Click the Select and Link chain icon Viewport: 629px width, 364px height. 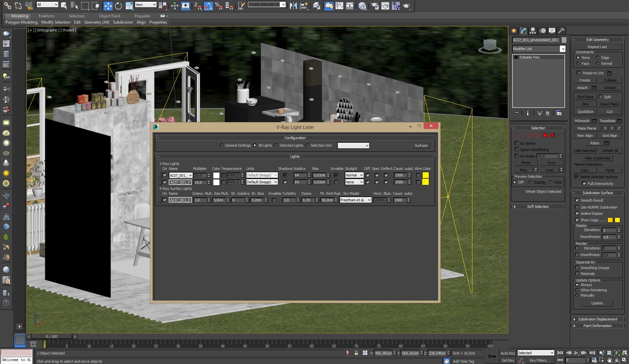click(7, 6)
